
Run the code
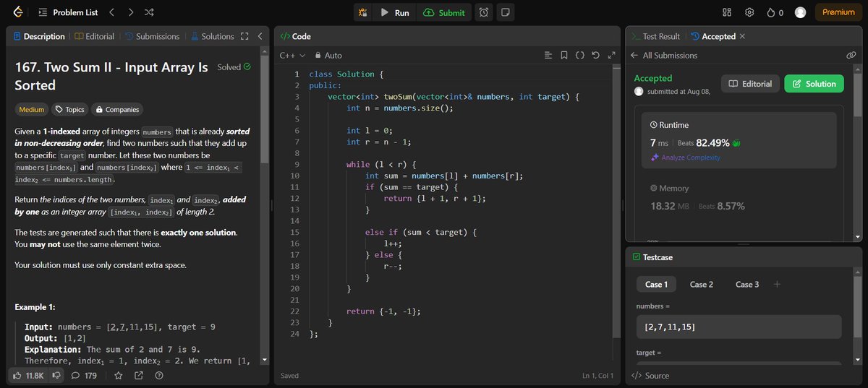[x=394, y=12]
